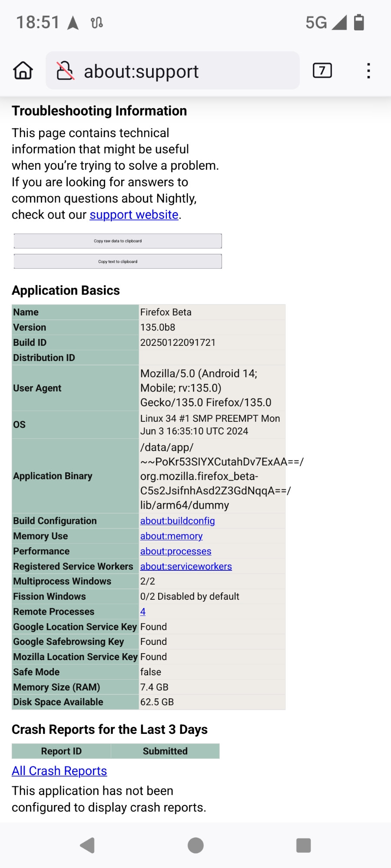Select the version value 135.0b8
391x868 pixels.
158,327
